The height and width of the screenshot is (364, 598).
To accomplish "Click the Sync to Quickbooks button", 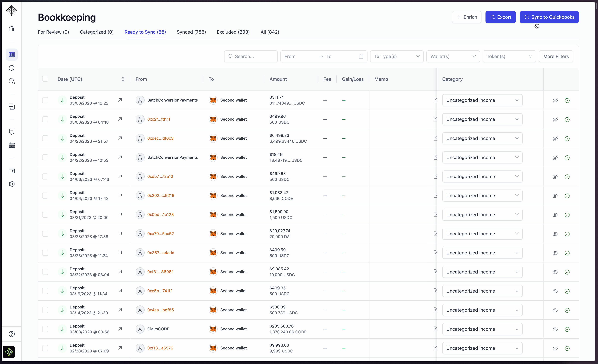I will pyautogui.click(x=549, y=17).
